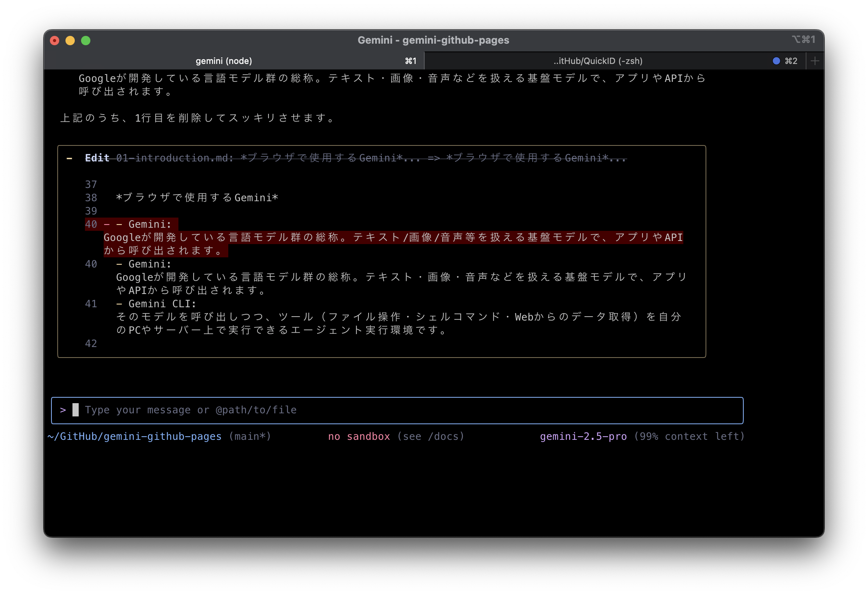Open a new tab with plus button

815,61
